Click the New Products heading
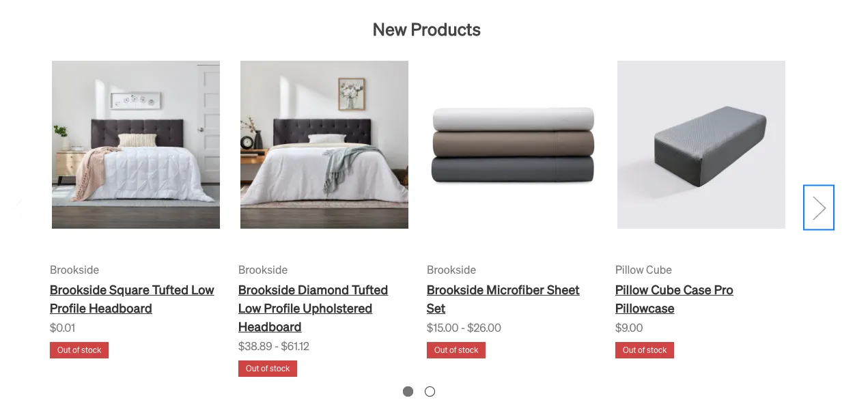This screenshot has width=868, height=413. pos(427,30)
